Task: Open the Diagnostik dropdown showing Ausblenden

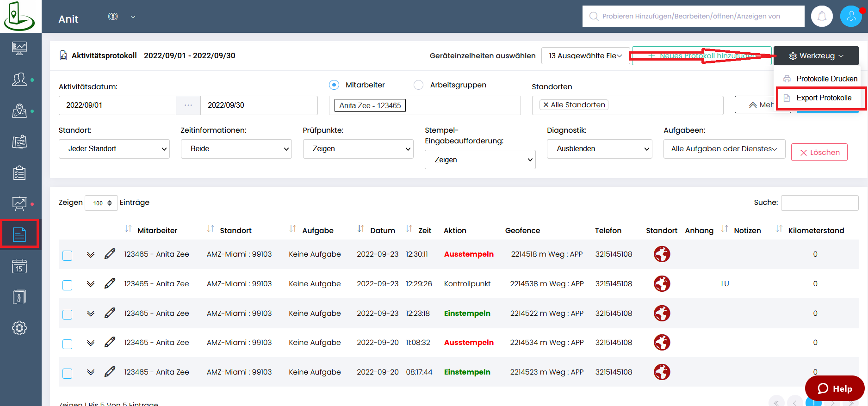Action: pos(599,149)
